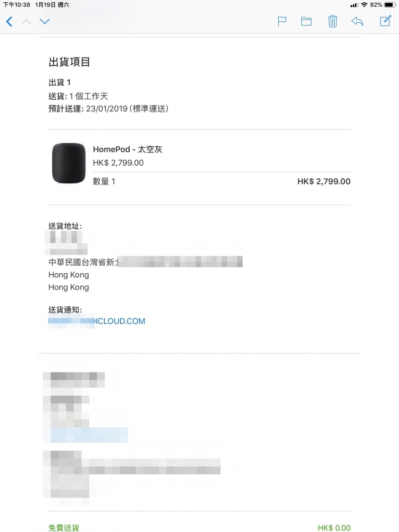The height and width of the screenshot is (532, 399).
Task: Select the HomePod - 太空灰 product title
Action: pos(127,149)
